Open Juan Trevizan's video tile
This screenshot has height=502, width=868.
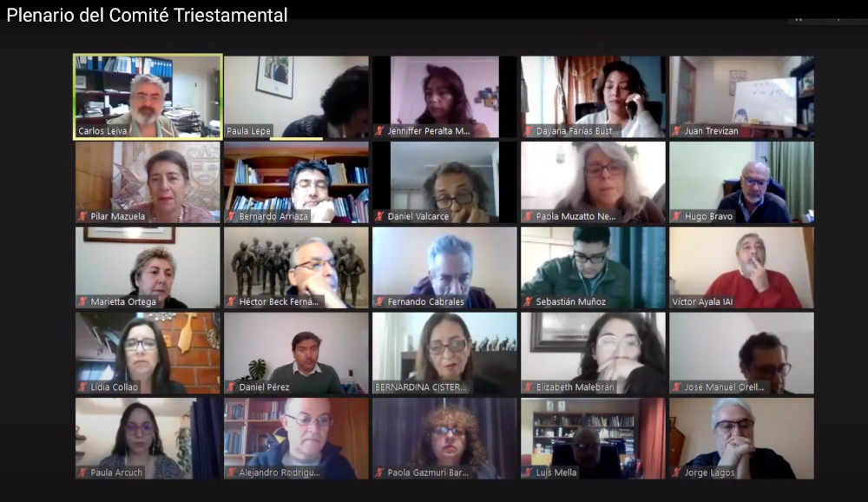click(741, 96)
